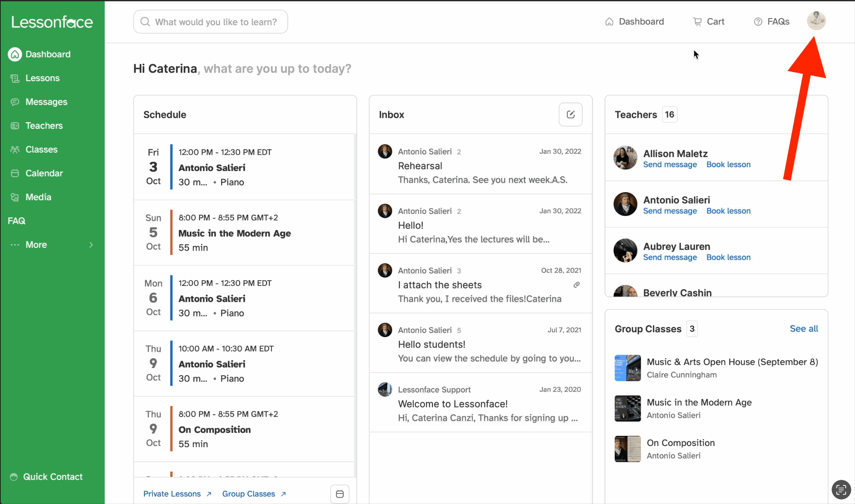855x504 pixels.
Task: Open calendar icon at Schedule bottom
Action: point(339,494)
